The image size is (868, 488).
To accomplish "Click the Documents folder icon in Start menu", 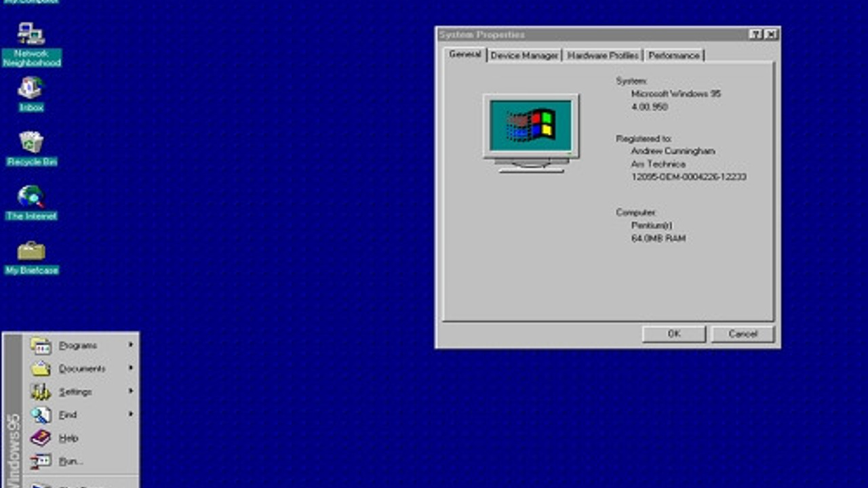I will pos(41,369).
